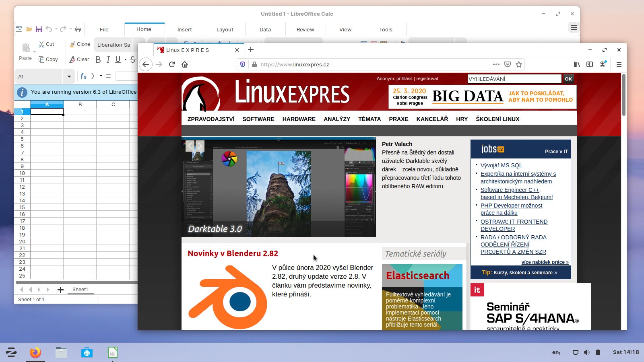This screenshot has width=644, height=362.
Task: Print the spreadsheet using the printer icon
Action: pos(78,29)
